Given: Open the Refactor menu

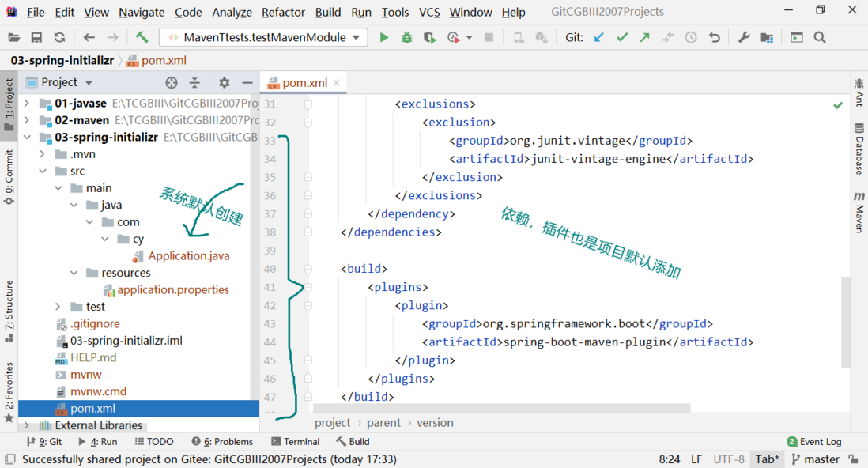Looking at the screenshot, I should point(283,12).
